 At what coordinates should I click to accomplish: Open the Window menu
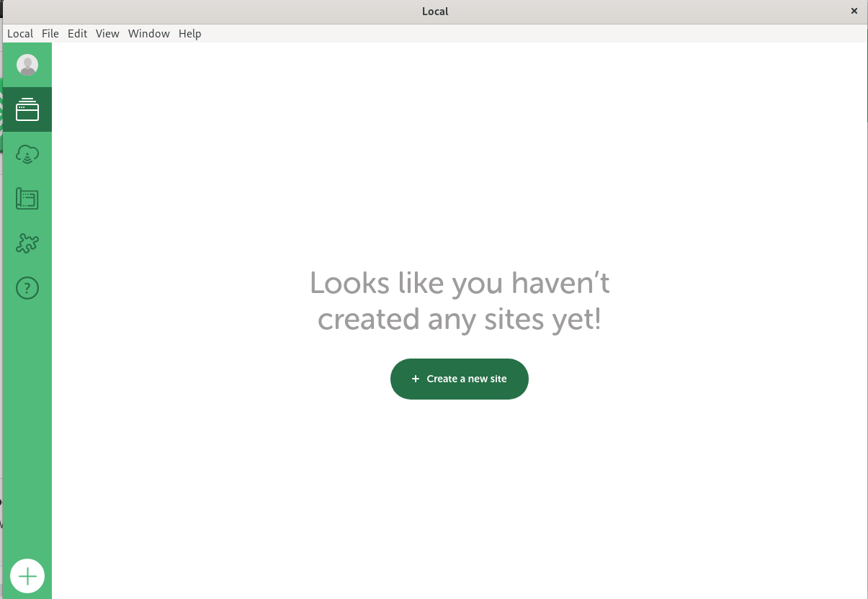point(148,34)
